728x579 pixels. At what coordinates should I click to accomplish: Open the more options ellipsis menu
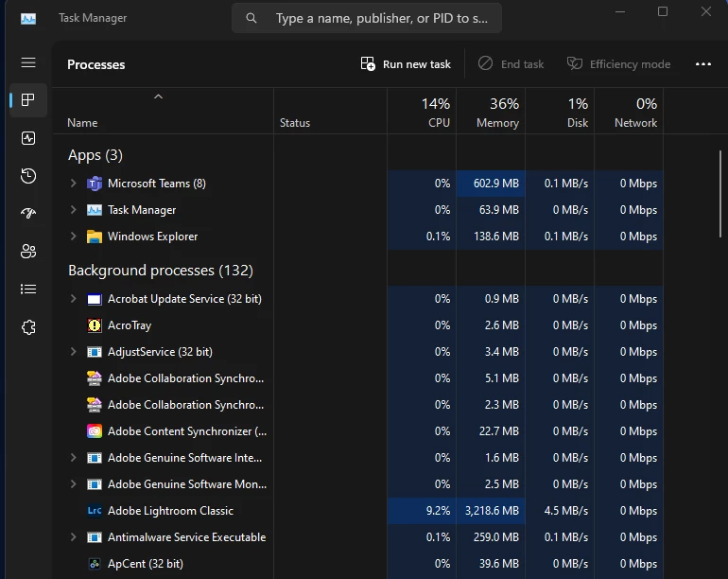[x=702, y=64]
